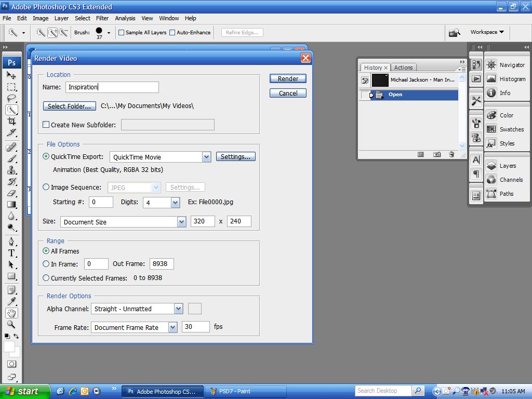Image resolution: width=532 pixels, height=399 pixels.
Task: Choose the In Frame range option
Action: click(46, 263)
